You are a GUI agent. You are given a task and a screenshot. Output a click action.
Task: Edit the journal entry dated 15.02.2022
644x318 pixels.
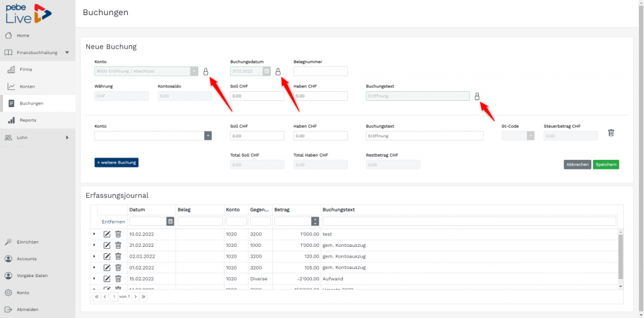107,278
